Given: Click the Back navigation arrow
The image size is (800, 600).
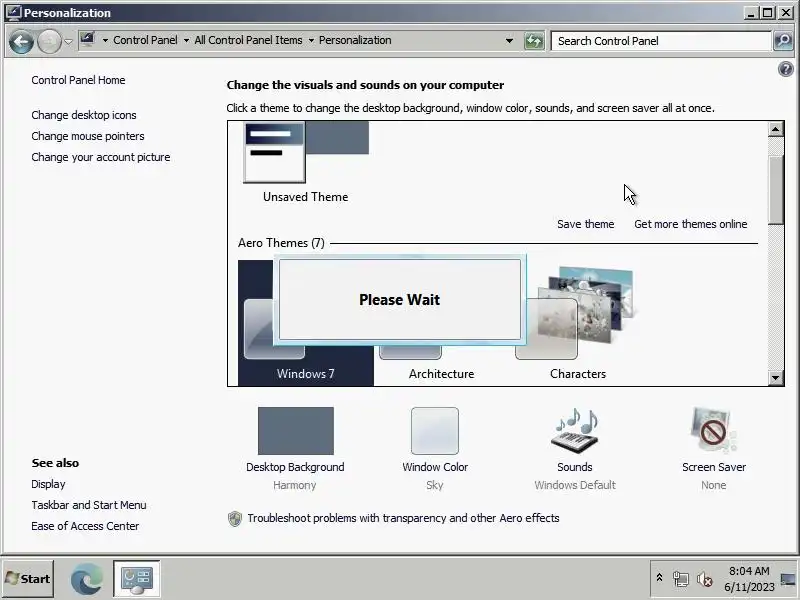Looking at the screenshot, I should pos(21,41).
